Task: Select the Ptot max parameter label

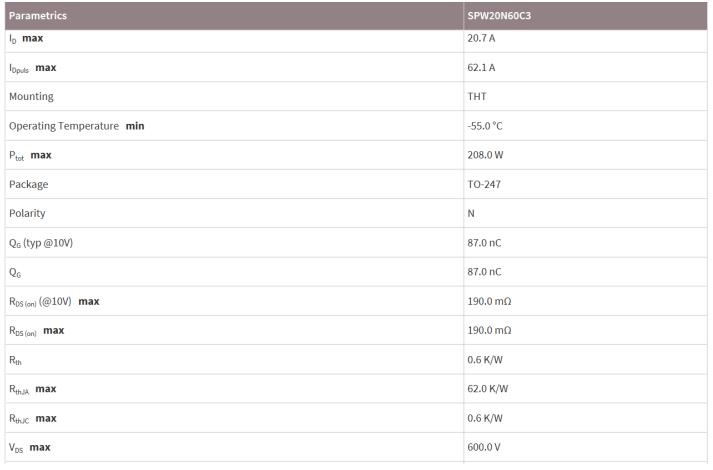Action: 30,155
